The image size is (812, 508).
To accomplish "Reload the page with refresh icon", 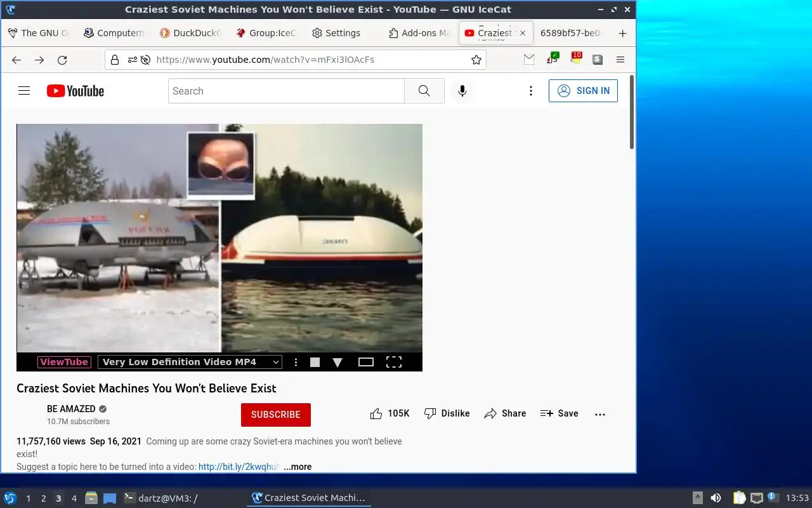I will click(62, 60).
